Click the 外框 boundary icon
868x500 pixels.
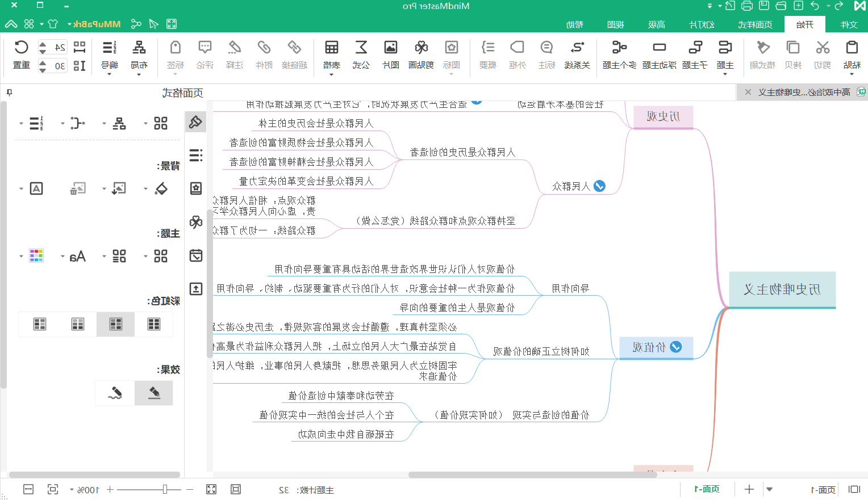[517, 48]
